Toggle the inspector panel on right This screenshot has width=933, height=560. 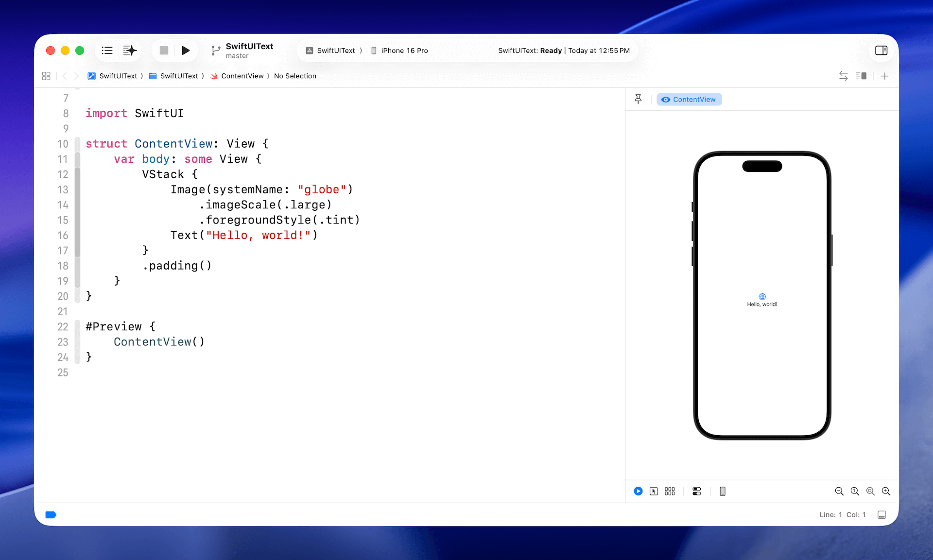[881, 51]
